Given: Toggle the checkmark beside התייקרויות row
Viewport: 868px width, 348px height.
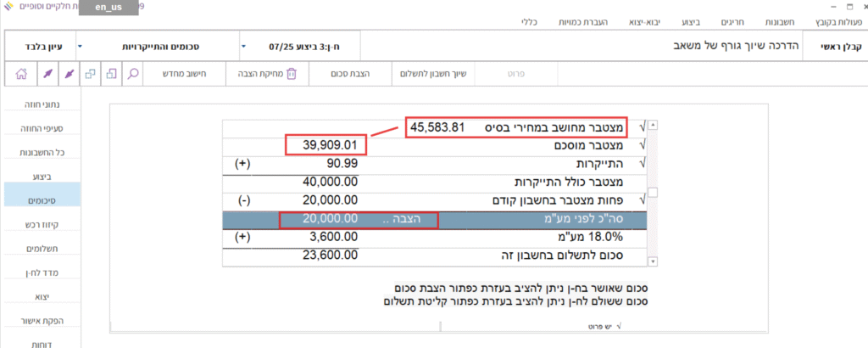Looking at the screenshot, I should pos(642,163).
